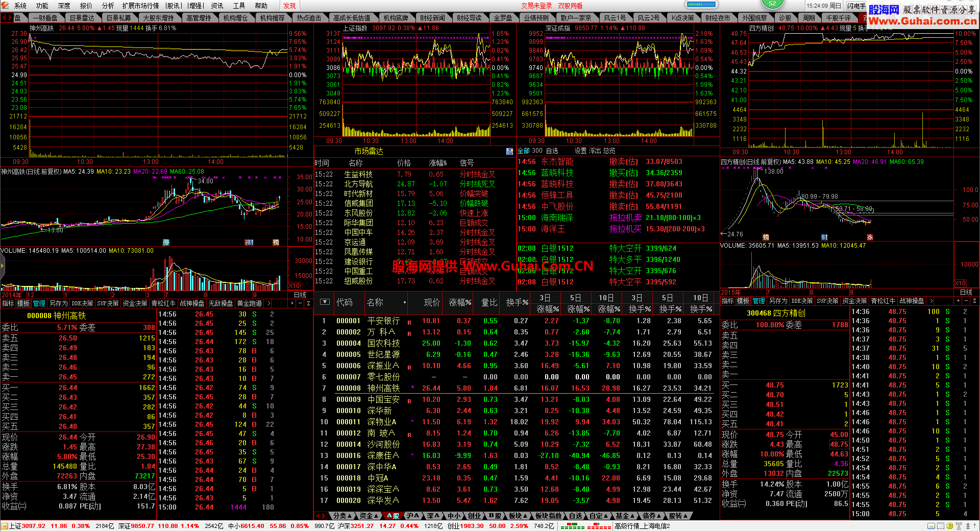
Task: Click 模板 button under left chart
Action: [x=24, y=303]
